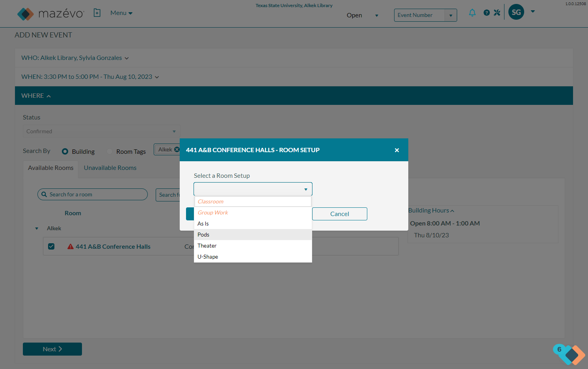Open the Open status dropdown
Image resolution: width=588 pixels, height=369 pixels.
pos(363,15)
